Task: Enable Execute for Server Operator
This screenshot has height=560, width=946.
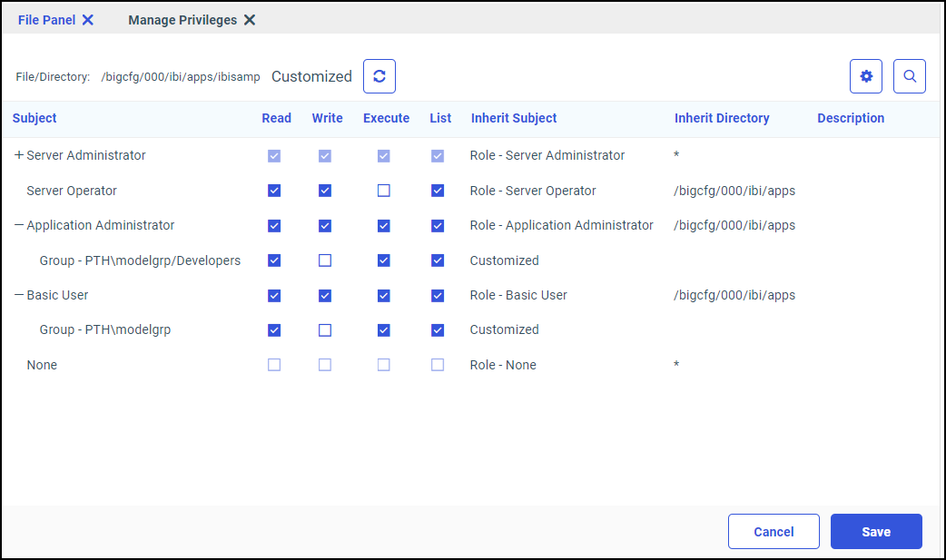Action: pyautogui.click(x=383, y=191)
